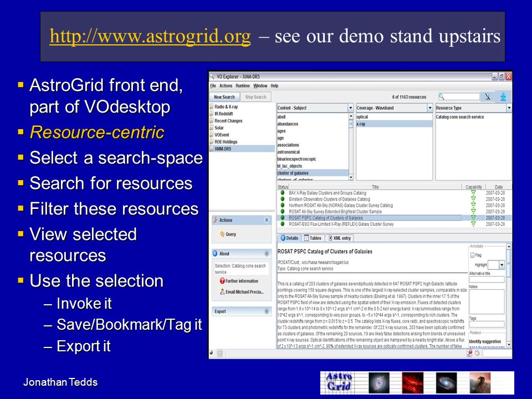This screenshot has width=532, height=399.
Task: Select the ROE Holdings list icon
Action: (x=212, y=142)
